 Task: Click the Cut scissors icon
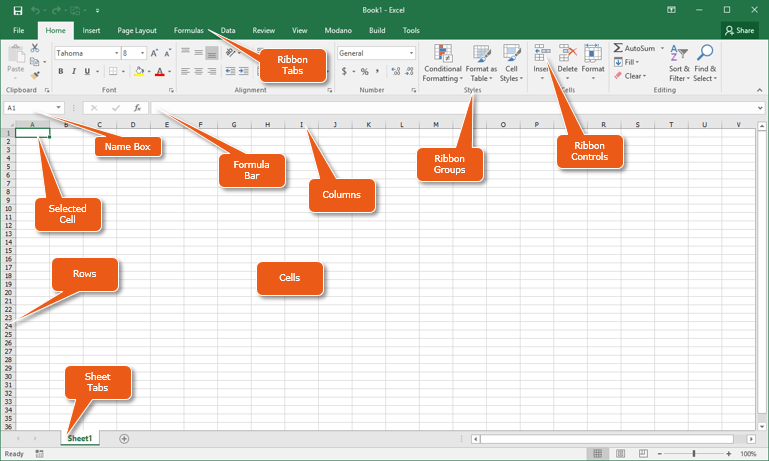(x=35, y=48)
